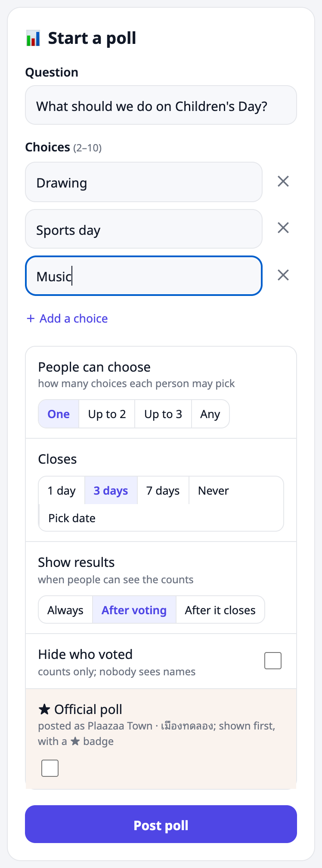Focus the Question text field
The width and height of the screenshot is (322, 868).
161,105
